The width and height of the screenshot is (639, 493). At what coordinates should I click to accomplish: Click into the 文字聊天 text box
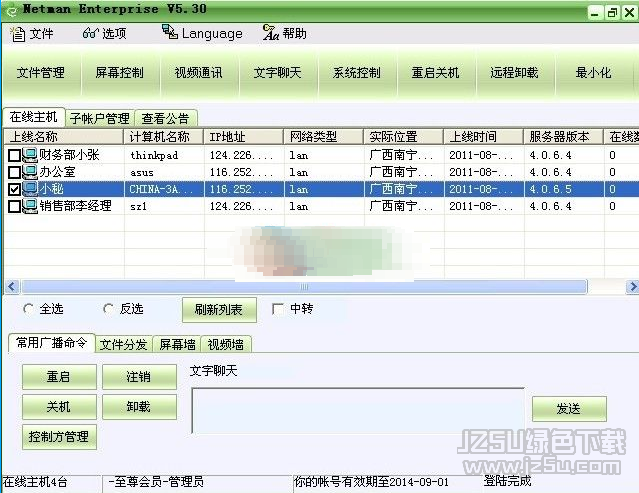(358, 410)
